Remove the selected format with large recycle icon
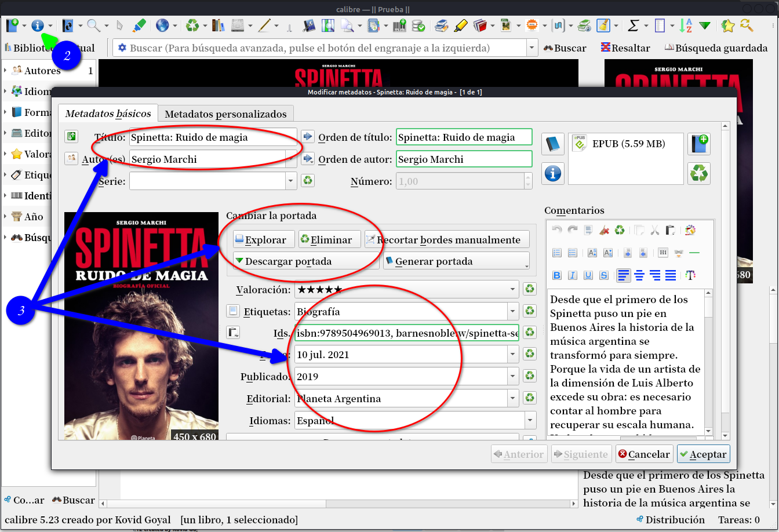The height and width of the screenshot is (532, 779). (x=699, y=173)
